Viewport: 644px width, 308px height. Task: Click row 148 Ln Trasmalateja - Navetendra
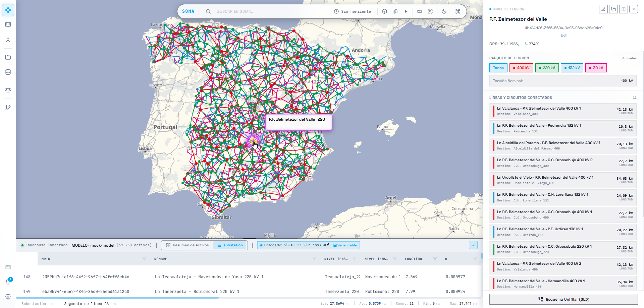pos(249,277)
